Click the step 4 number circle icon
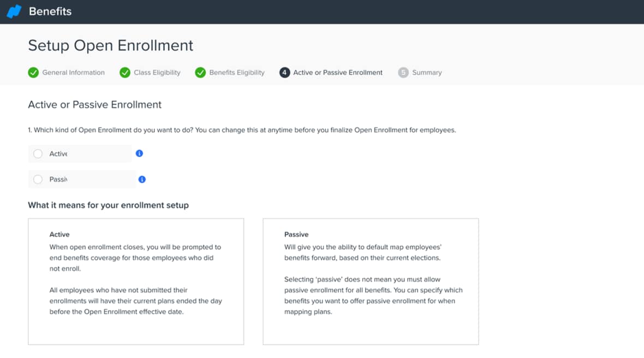Viewport: 644px width, 358px height. pyautogui.click(x=284, y=73)
